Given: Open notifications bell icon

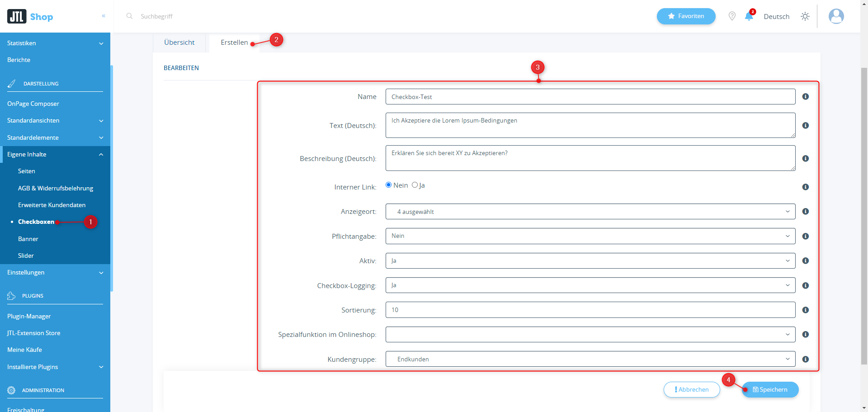Looking at the screenshot, I should tap(749, 16).
